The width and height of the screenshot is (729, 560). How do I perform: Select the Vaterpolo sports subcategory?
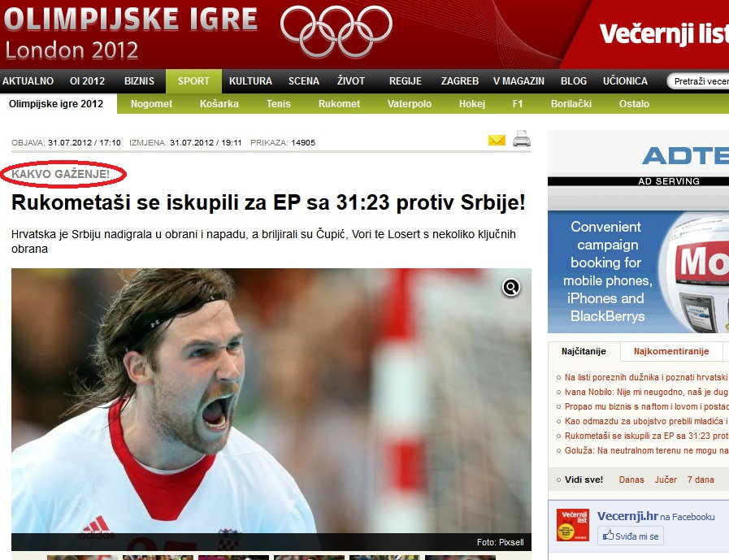(x=409, y=104)
